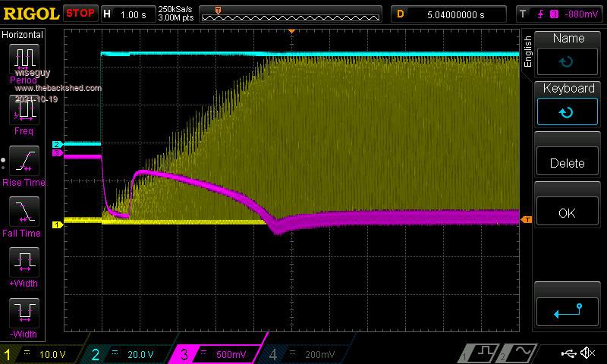The image size is (607, 364).
Task: Click the USB connection status icon
Action: [568, 353]
